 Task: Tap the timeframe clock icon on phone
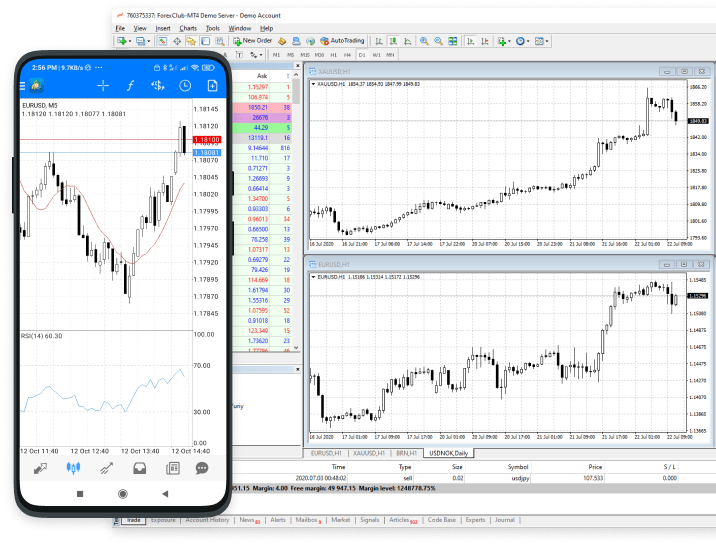[185, 86]
